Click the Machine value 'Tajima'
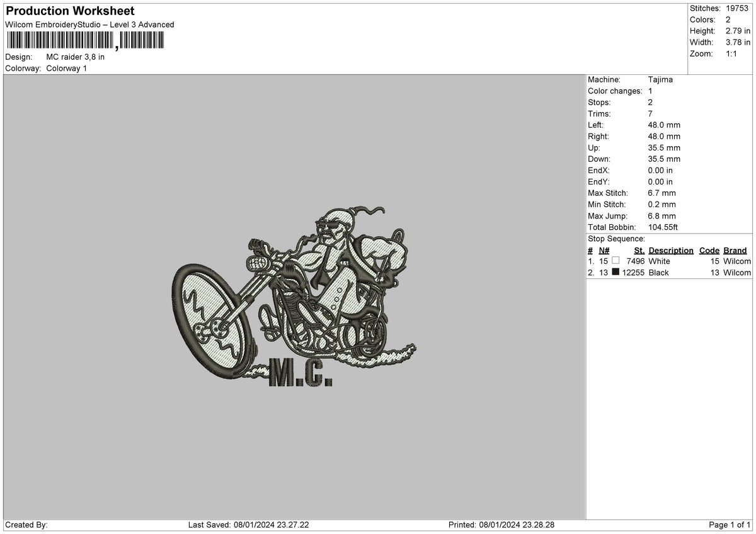The height and width of the screenshot is (534, 756). [x=660, y=79]
